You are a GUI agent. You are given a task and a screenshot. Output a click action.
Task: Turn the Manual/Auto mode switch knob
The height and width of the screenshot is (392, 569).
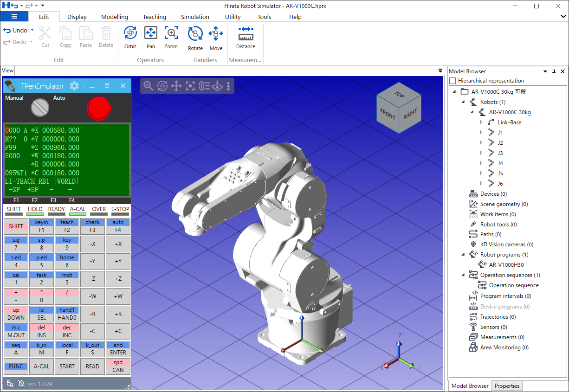tap(40, 108)
